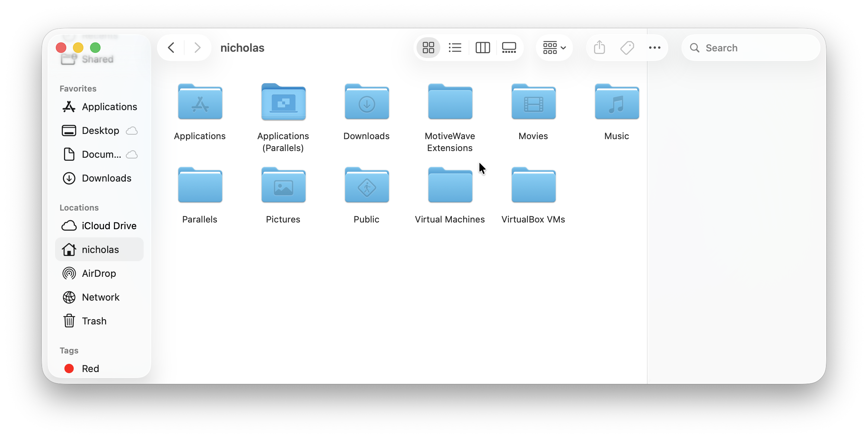The height and width of the screenshot is (439, 868).
Task: Open Applications in the sidebar Favorites
Action: coord(99,107)
